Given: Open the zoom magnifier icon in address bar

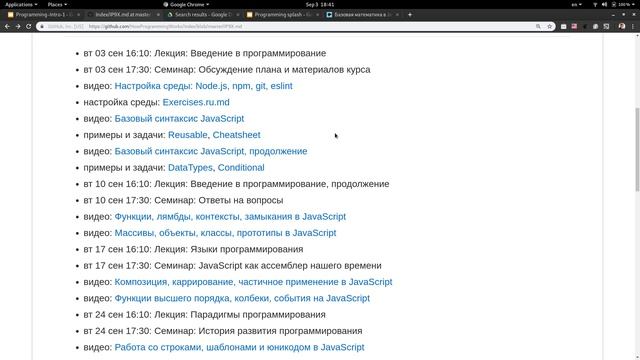Looking at the screenshot, I should click(x=538, y=26).
